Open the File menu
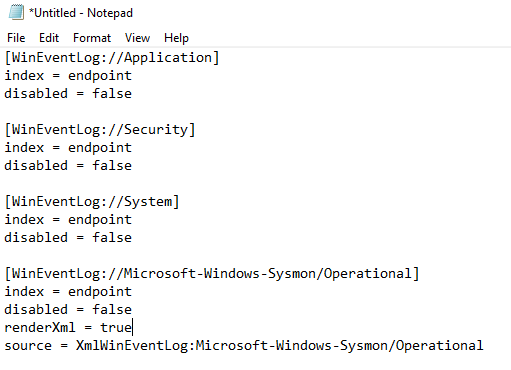511x370 pixels. (x=16, y=38)
